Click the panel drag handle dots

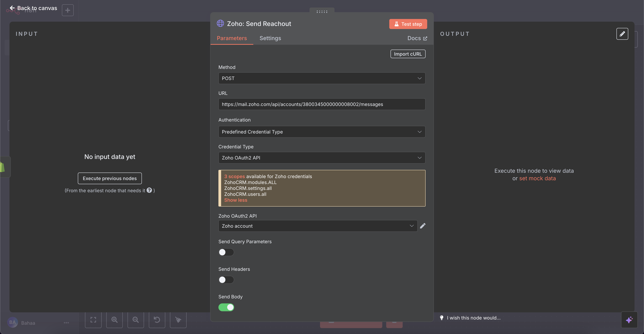(x=322, y=11)
